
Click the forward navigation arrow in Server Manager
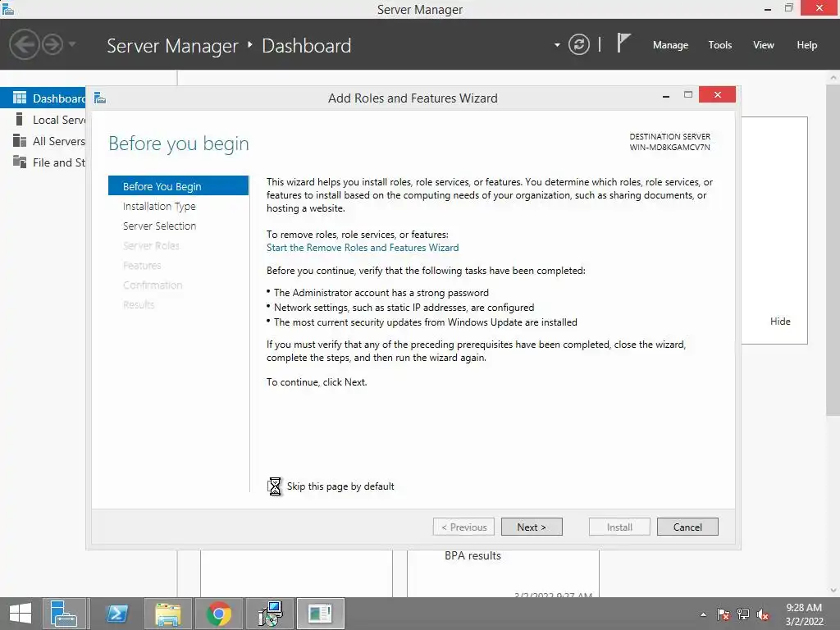click(x=52, y=44)
